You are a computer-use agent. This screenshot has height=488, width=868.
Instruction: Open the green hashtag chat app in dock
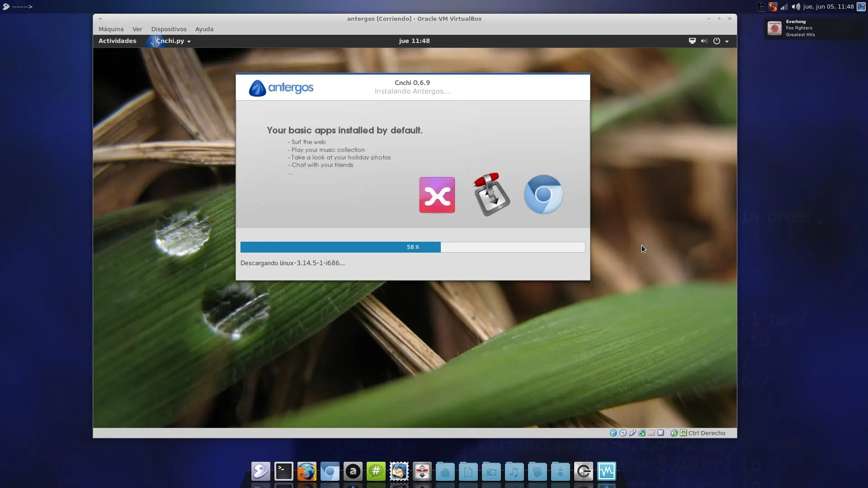pos(376,471)
